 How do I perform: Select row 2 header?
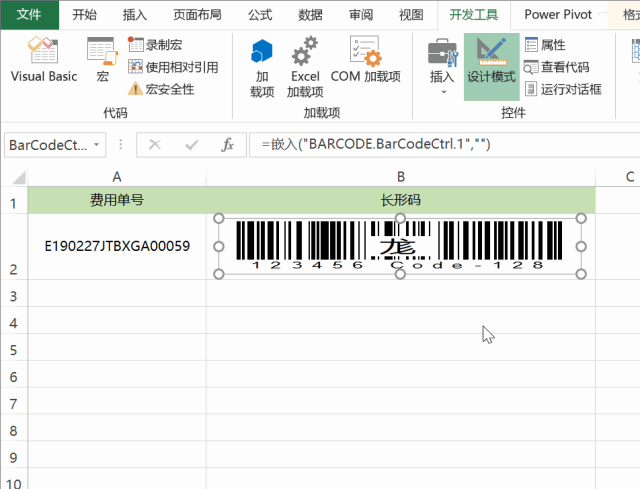pyautogui.click(x=13, y=247)
